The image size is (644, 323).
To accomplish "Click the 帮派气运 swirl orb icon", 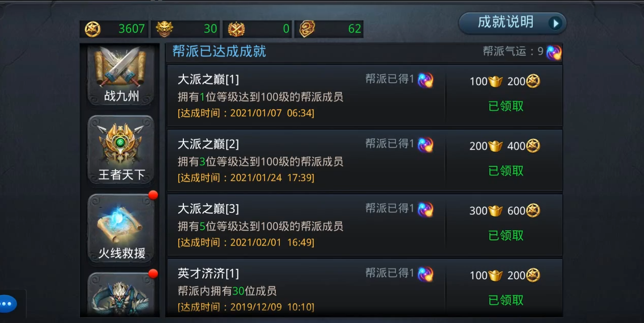I will (554, 52).
